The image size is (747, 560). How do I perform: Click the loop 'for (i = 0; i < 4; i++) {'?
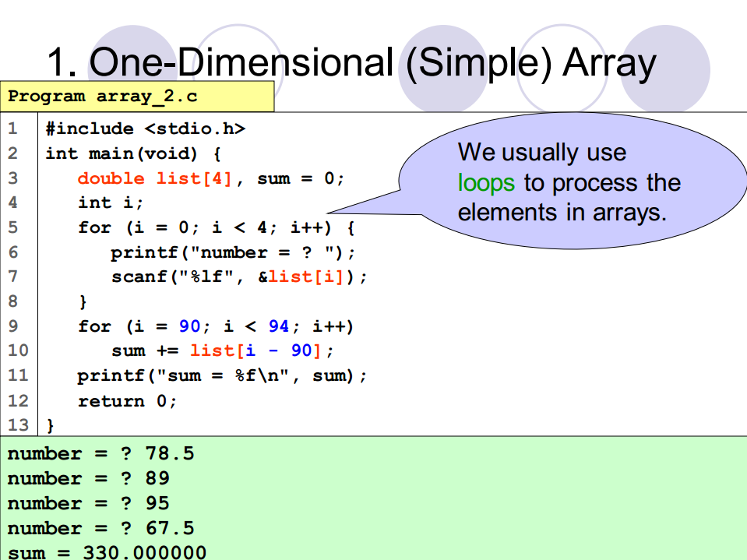coord(217,227)
